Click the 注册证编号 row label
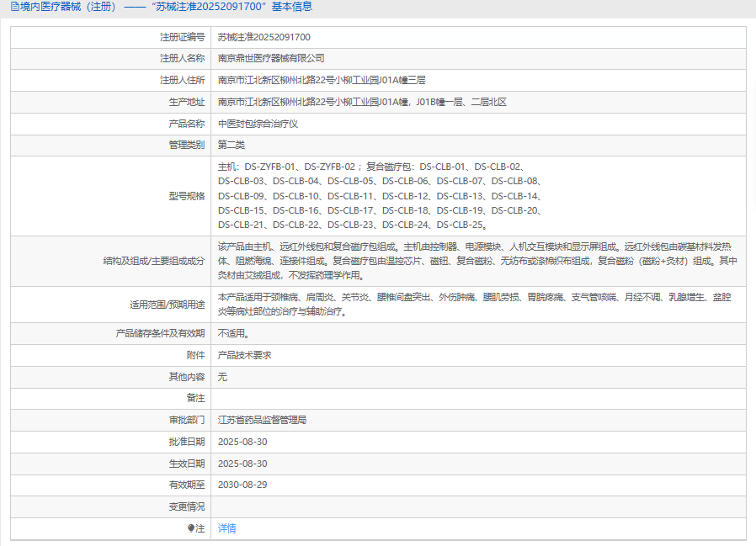The width and height of the screenshot is (756, 546). [x=182, y=37]
